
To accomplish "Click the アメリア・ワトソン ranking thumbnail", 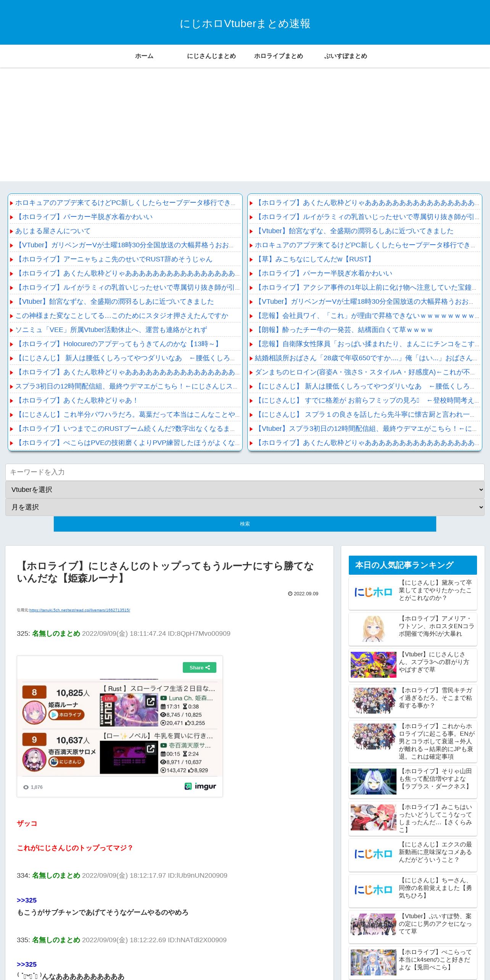I will 374,629.
